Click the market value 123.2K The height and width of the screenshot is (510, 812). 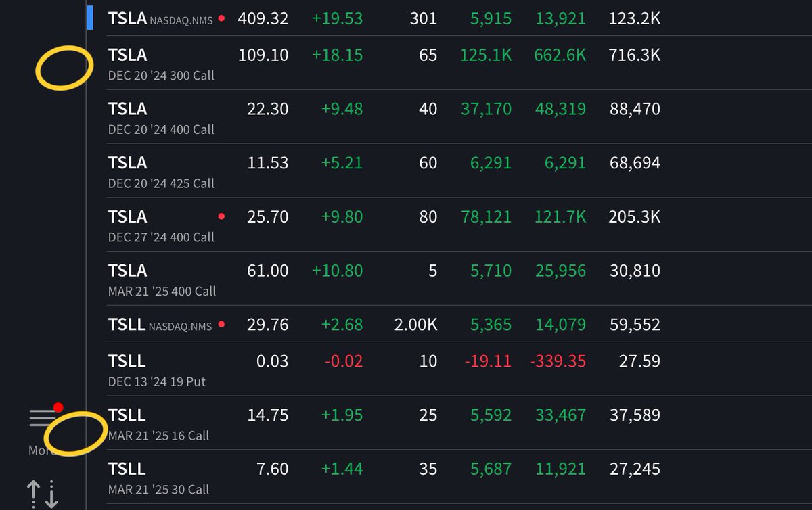pyautogui.click(x=635, y=19)
